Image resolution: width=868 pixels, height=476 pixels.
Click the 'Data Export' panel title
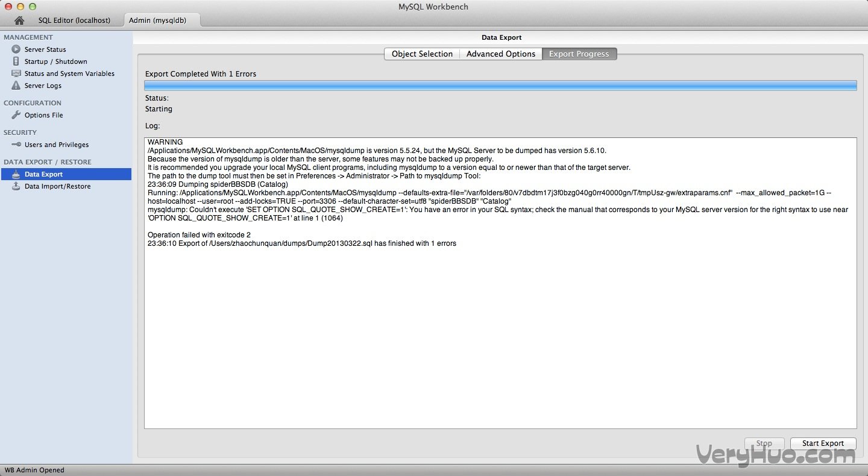(502, 37)
